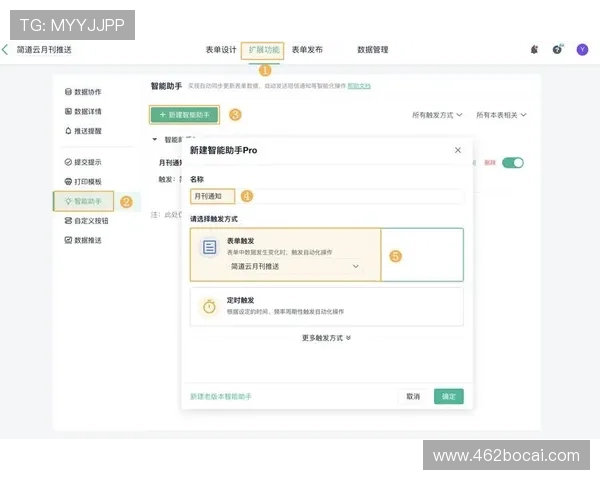Image resolution: width=600 pixels, height=480 pixels.
Task: Open the 简道云月刊推送 form dropdown
Action: tap(295, 266)
